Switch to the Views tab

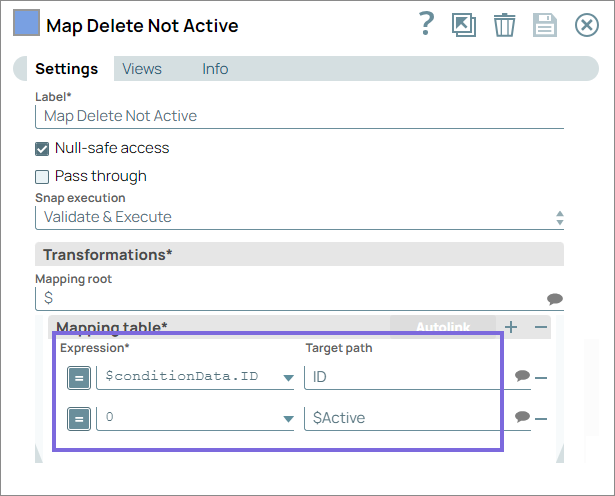pyautogui.click(x=142, y=69)
